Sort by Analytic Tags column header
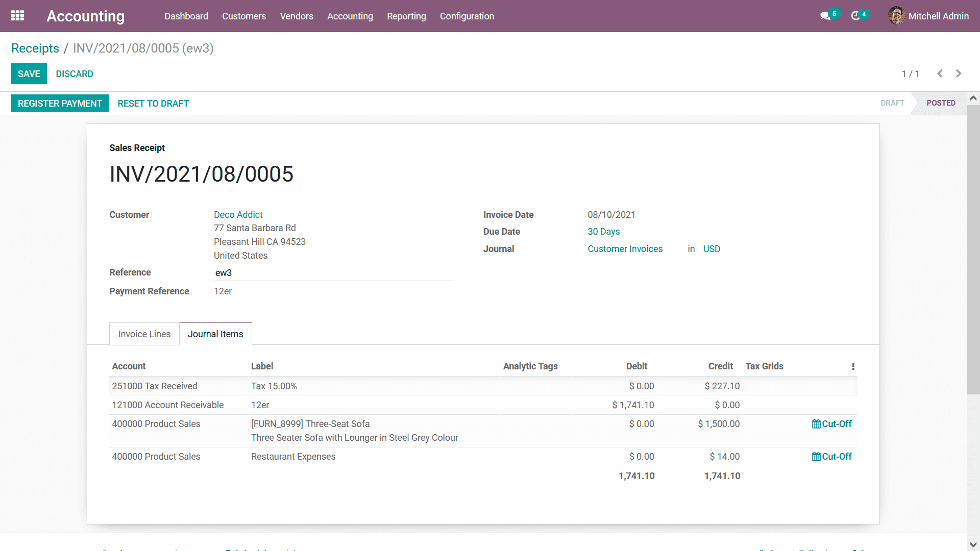Screen dimensions: 980x551 pos(530,366)
